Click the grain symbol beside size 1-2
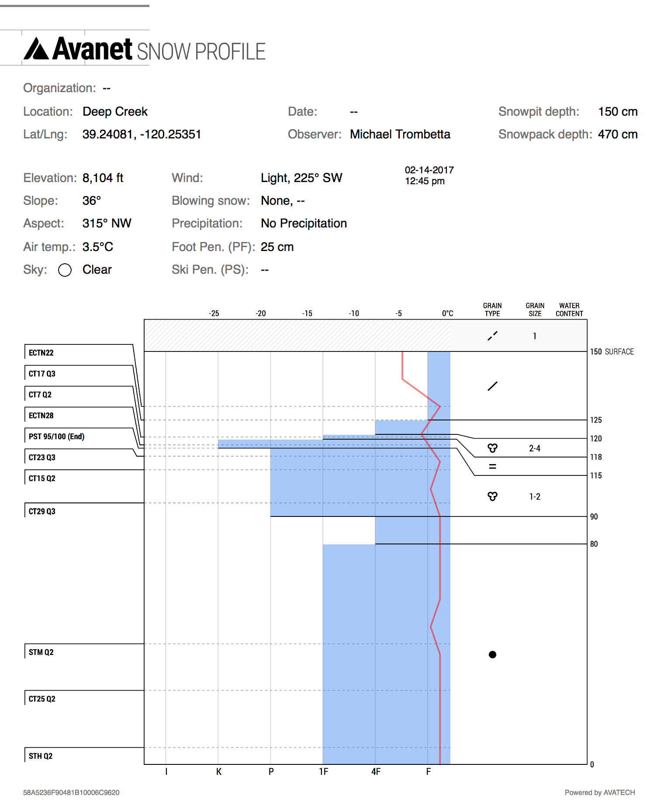The image size is (664, 812). click(x=492, y=496)
